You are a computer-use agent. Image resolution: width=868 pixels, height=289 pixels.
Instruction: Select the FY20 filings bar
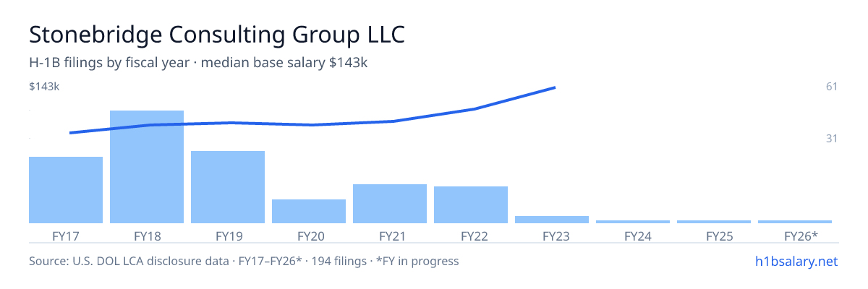pyautogui.click(x=309, y=211)
